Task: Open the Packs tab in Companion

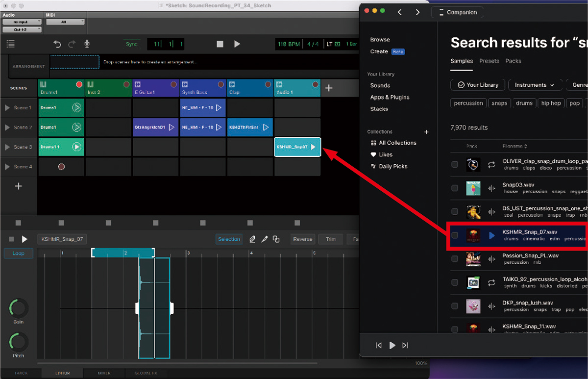Action: tap(513, 61)
